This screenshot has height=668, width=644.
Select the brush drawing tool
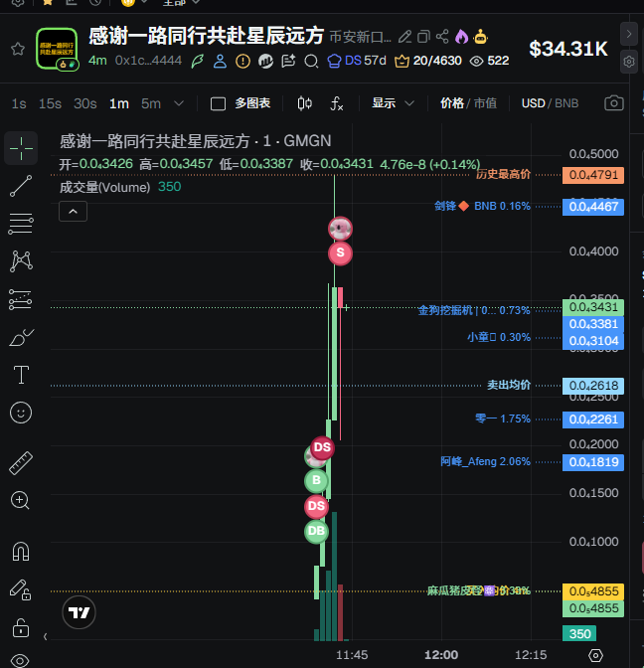pyautogui.click(x=21, y=337)
